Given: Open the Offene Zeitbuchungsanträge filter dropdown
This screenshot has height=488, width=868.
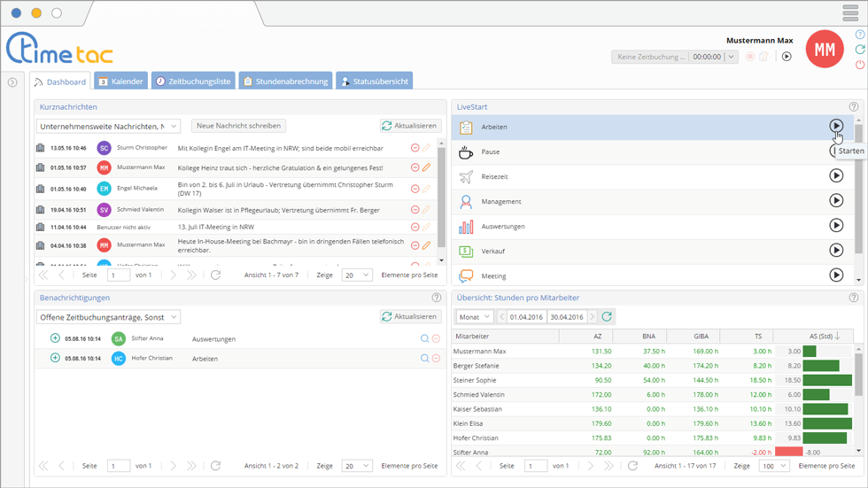Looking at the screenshot, I should [108, 316].
